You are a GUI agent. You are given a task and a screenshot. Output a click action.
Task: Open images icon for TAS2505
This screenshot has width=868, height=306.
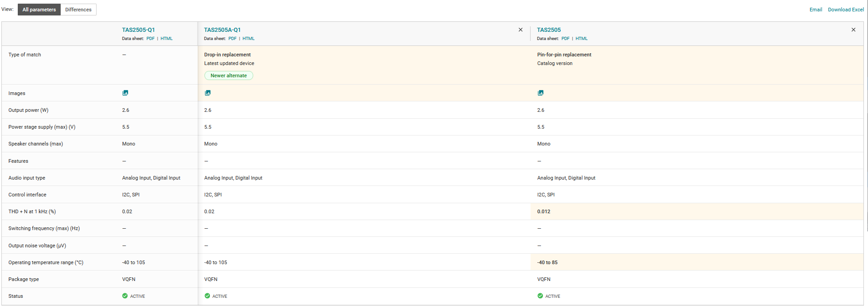tap(541, 93)
